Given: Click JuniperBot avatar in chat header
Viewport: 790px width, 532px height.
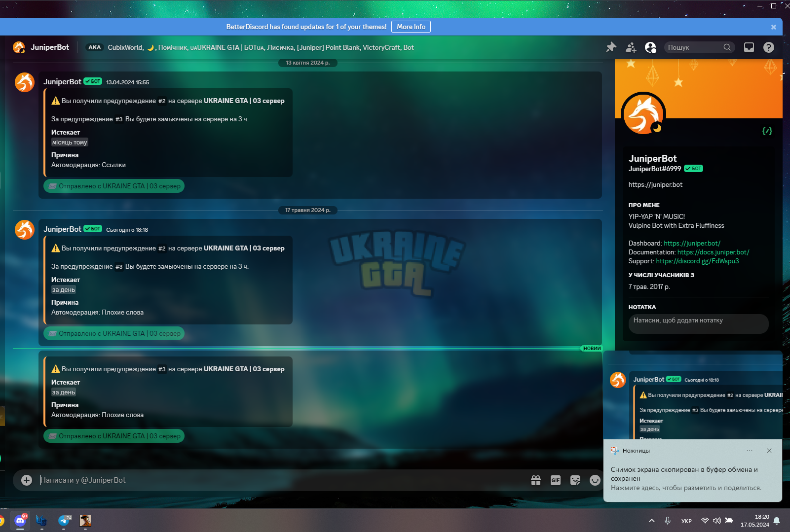Looking at the screenshot, I should tap(19, 47).
